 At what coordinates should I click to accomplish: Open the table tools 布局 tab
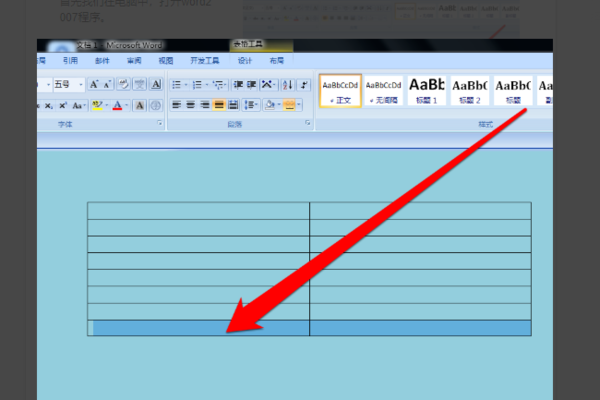click(x=277, y=60)
